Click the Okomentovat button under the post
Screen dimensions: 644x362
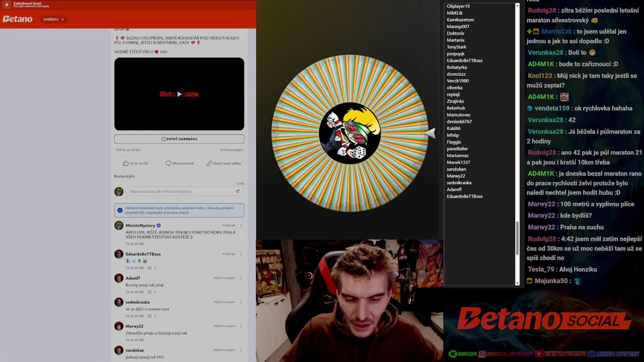pos(180,163)
